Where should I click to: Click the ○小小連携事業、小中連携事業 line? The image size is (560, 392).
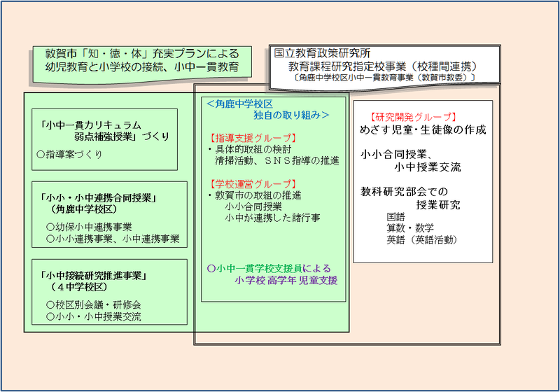113,239
